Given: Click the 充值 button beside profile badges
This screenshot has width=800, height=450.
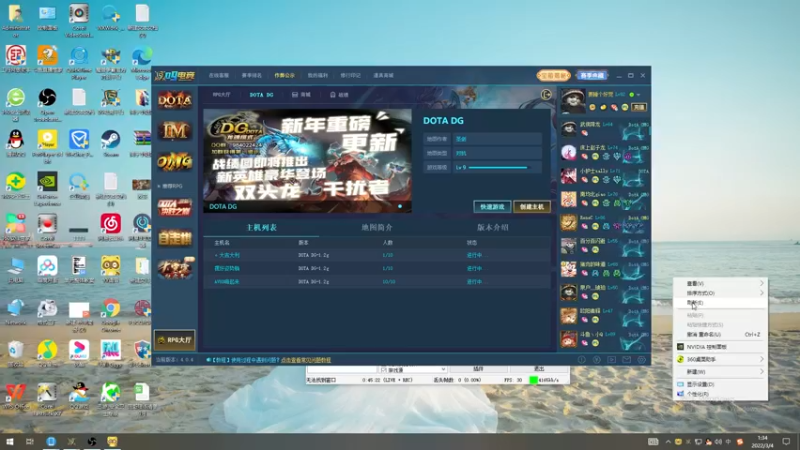Looking at the screenshot, I should (639, 107).
